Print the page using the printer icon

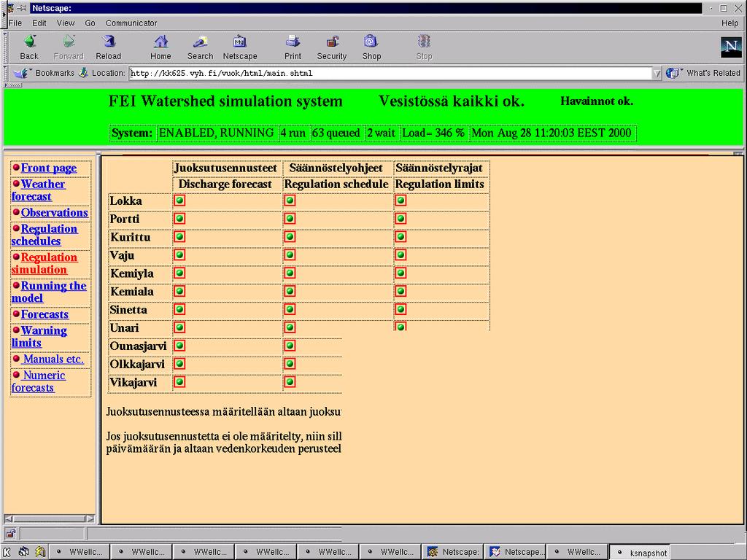coord(293,42)
